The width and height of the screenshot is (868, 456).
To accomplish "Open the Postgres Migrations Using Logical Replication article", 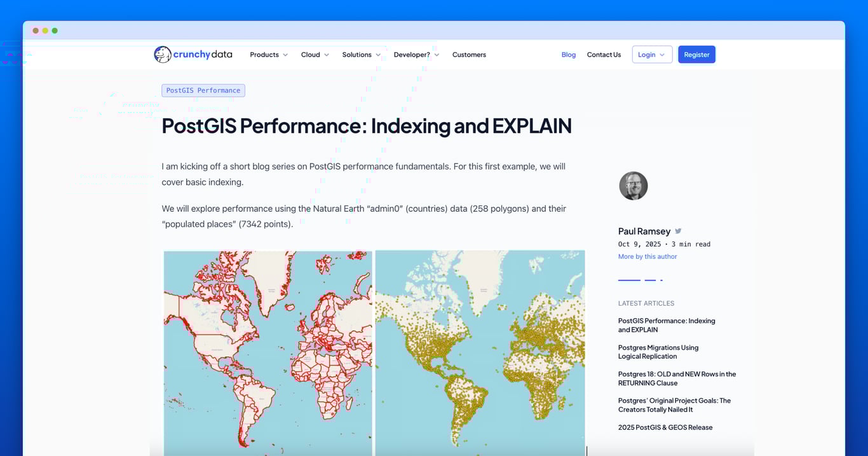I will pos(658,352).
